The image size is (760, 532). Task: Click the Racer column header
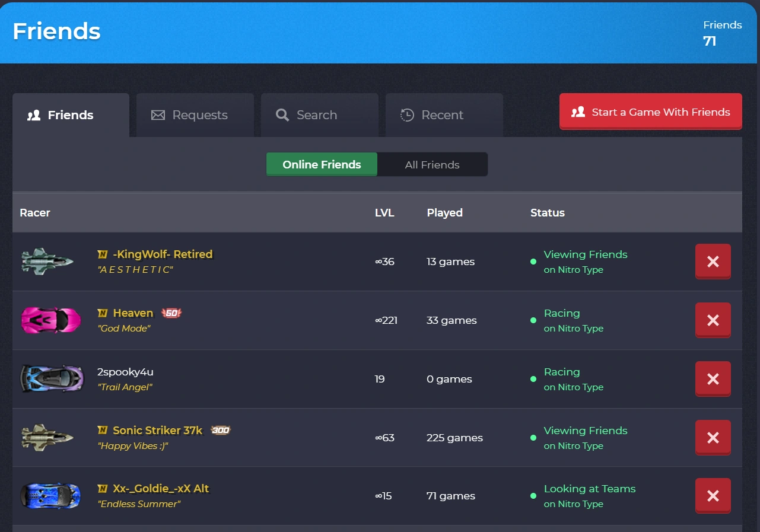(x=35, y=212)
